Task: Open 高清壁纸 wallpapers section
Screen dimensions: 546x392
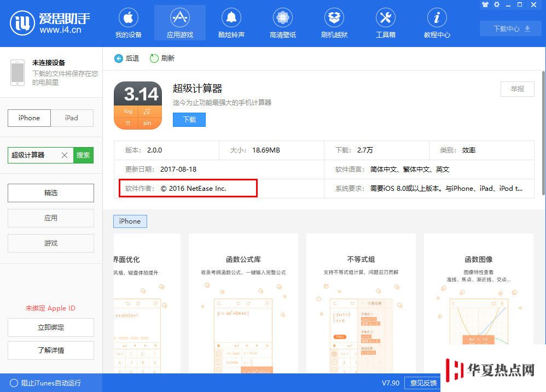Action: [283, 23]
